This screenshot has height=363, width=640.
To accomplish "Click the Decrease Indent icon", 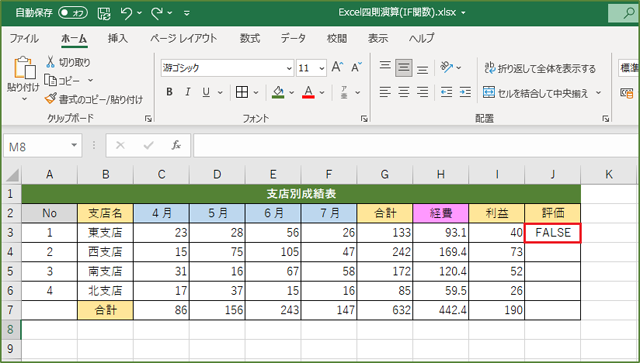I will click(447, 92).
